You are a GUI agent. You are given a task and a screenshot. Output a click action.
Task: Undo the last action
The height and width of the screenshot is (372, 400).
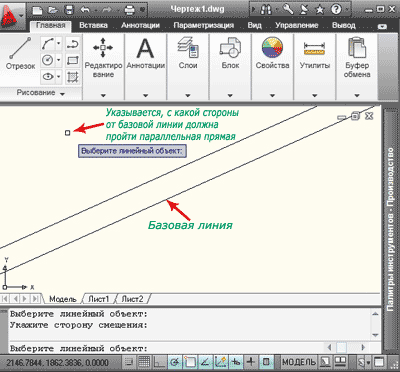[x=85, y=10]
